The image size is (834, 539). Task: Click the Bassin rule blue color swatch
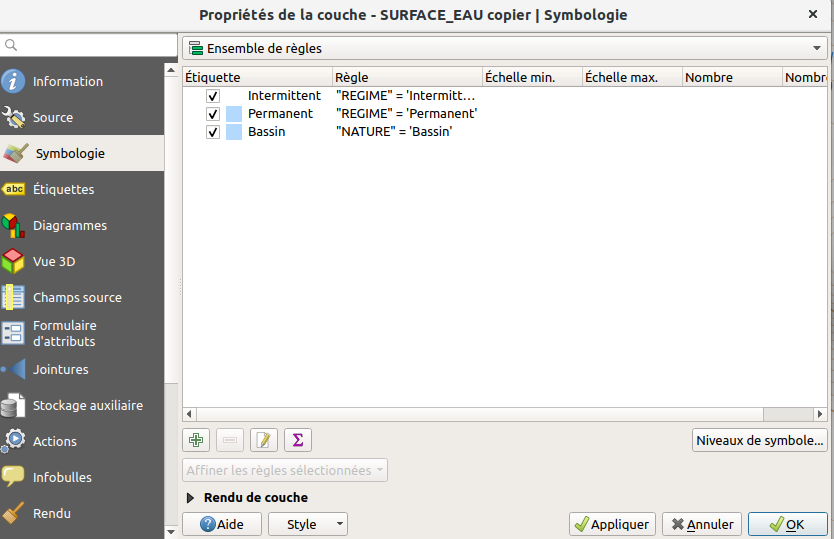click(234, 132)
